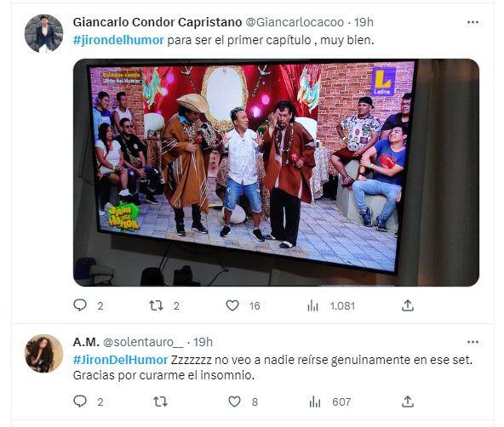Enlarge the TV show photo in tweet
The height and width of the screenshot is (427, 504).
click(276, 173)
